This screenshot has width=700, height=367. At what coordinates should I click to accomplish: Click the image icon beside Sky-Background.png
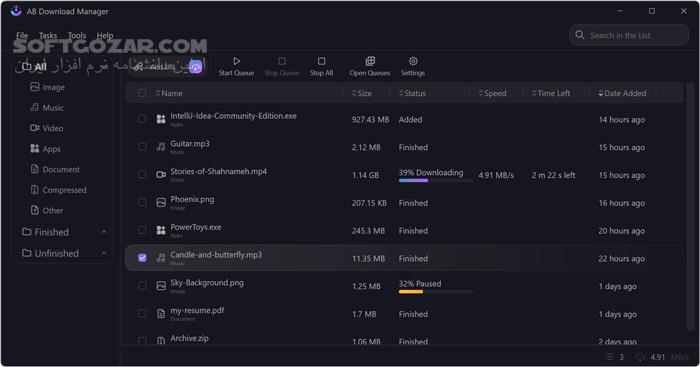click(161, 286)
